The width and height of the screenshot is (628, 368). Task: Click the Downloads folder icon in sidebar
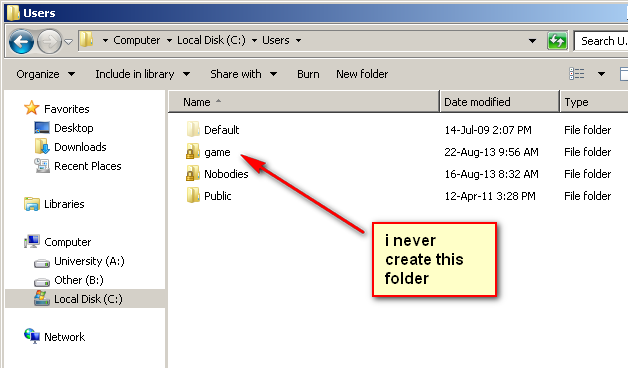point(42,147)
